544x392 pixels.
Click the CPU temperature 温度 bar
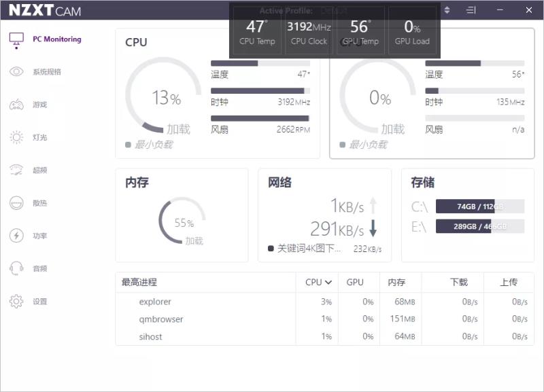(x=260, y=63)
